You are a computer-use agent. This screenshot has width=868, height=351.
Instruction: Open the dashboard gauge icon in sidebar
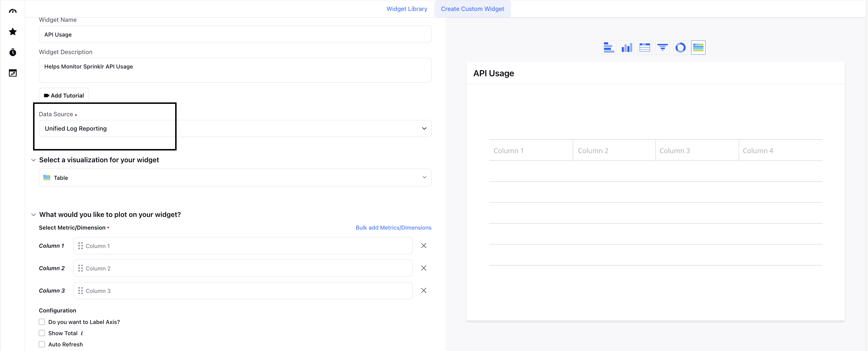point(13,11)
